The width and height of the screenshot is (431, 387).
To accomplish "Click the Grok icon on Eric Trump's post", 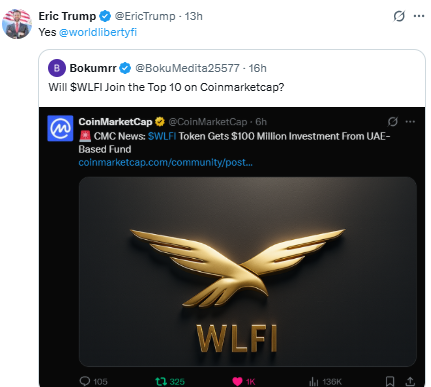I will 399,16.
